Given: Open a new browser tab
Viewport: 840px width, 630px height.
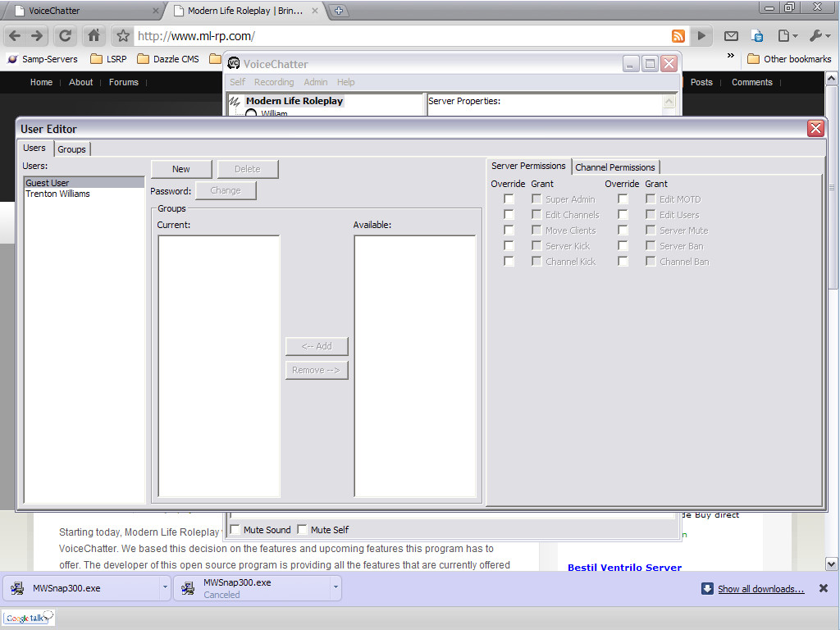Looking at the screenshot, I should pyautogui.click(x=339, y=10).
